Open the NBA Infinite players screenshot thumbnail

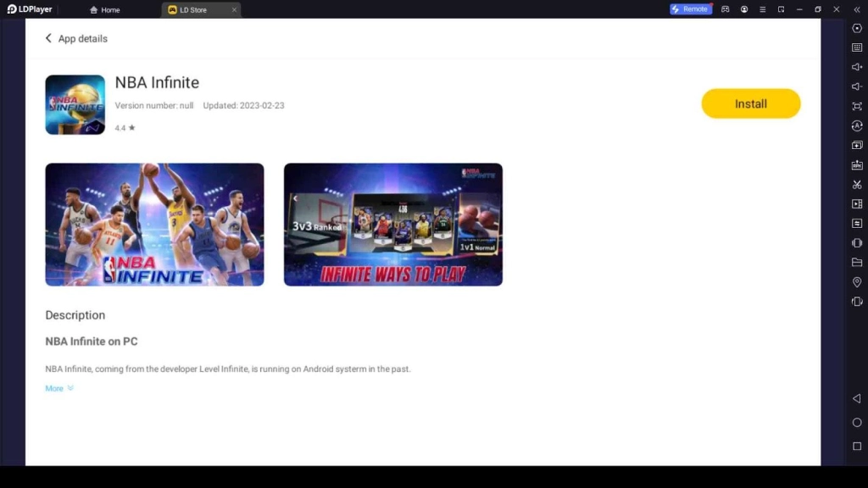(x=154, y=225)
